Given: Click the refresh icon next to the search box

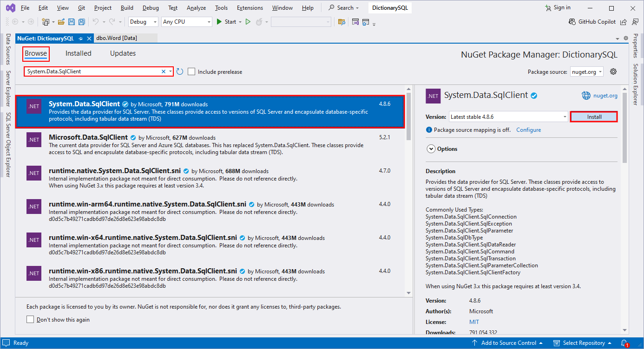Looking at the screenshot, I should [x=180, y=71].
